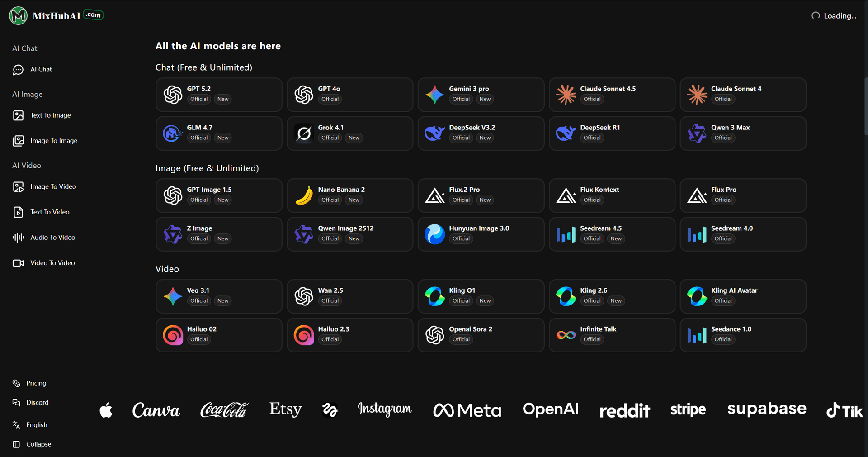The image size is (868, 457).
Task: Collapse the sidebar navigation
Action: pos(38,444)
